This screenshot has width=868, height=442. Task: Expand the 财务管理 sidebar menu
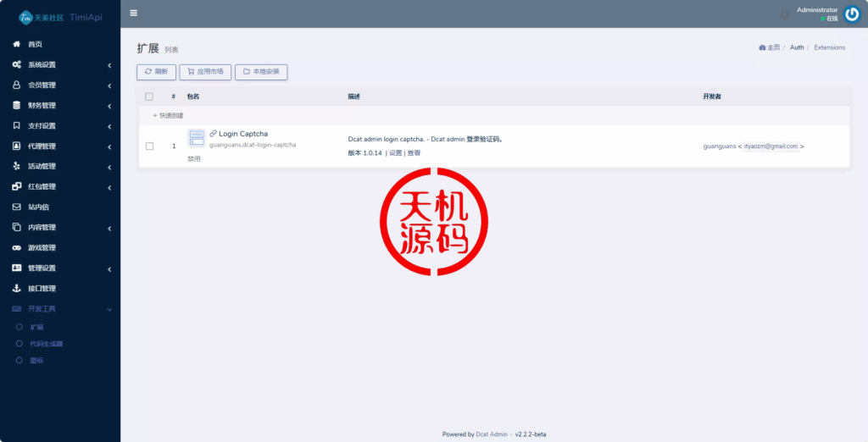point(42,106)
